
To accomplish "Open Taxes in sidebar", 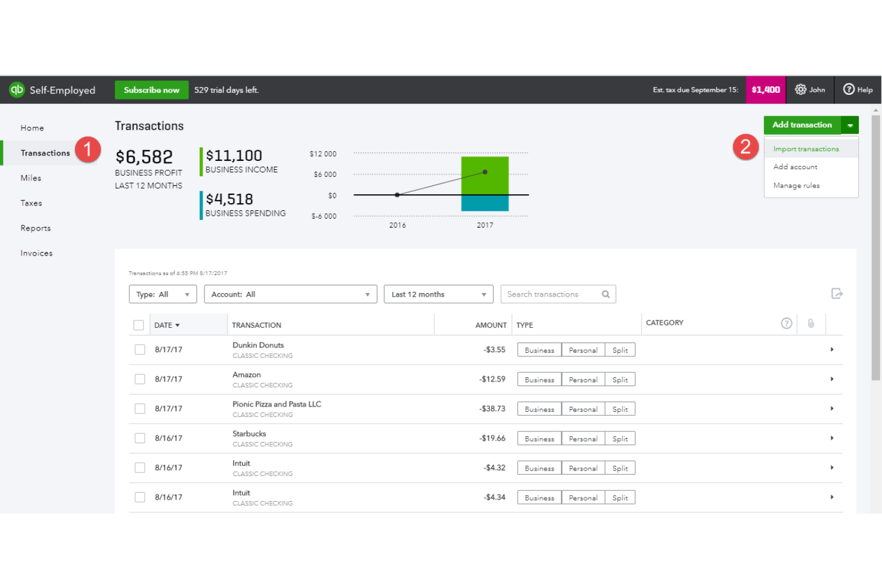I will click(x=31, y=203).
